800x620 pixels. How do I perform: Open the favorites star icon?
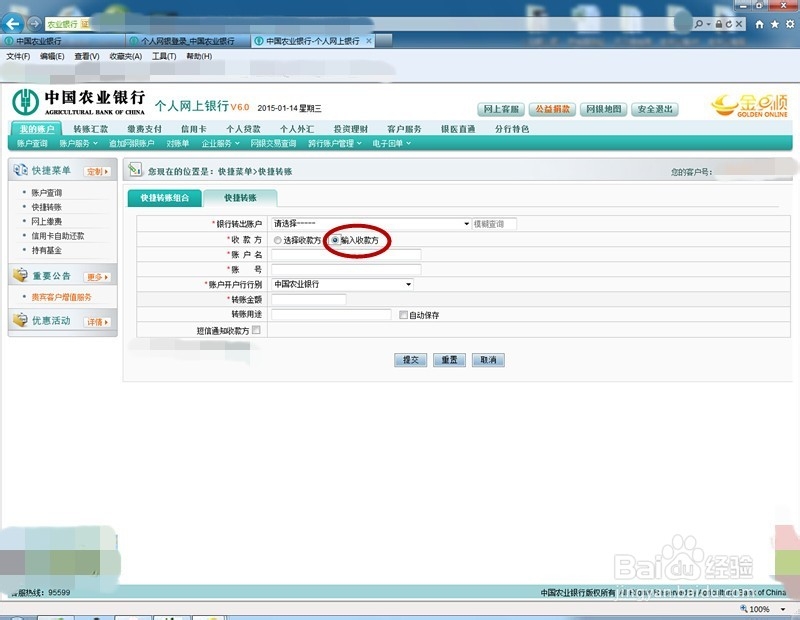(x=775, y=24)
